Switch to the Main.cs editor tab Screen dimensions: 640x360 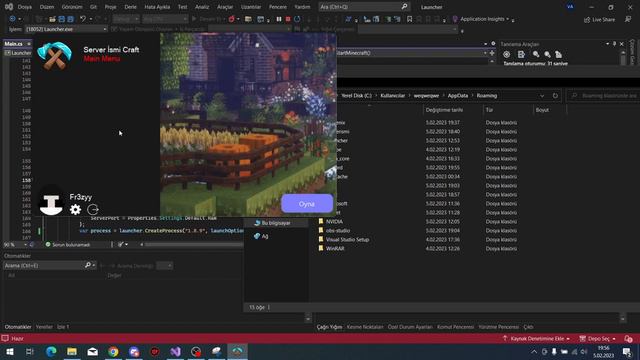click(x=13, y=44)
